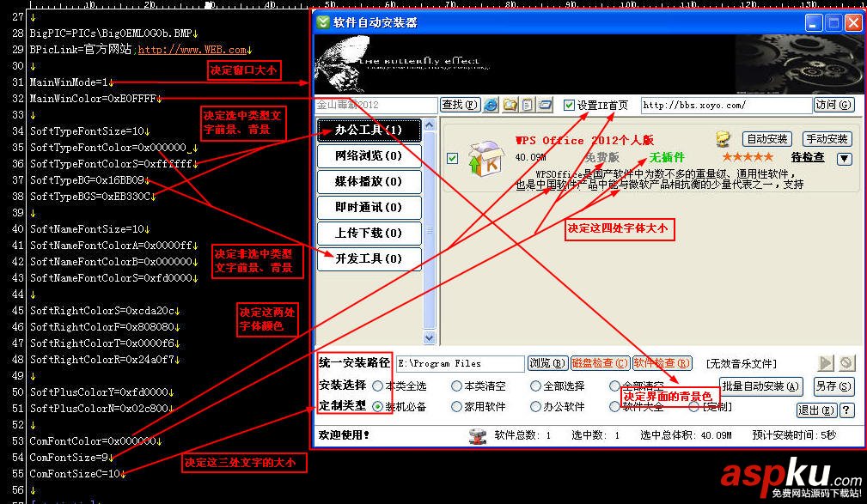Click the rightmost card icon in the top toolbar
Screen dimensions: 867x504
(546, 105)
